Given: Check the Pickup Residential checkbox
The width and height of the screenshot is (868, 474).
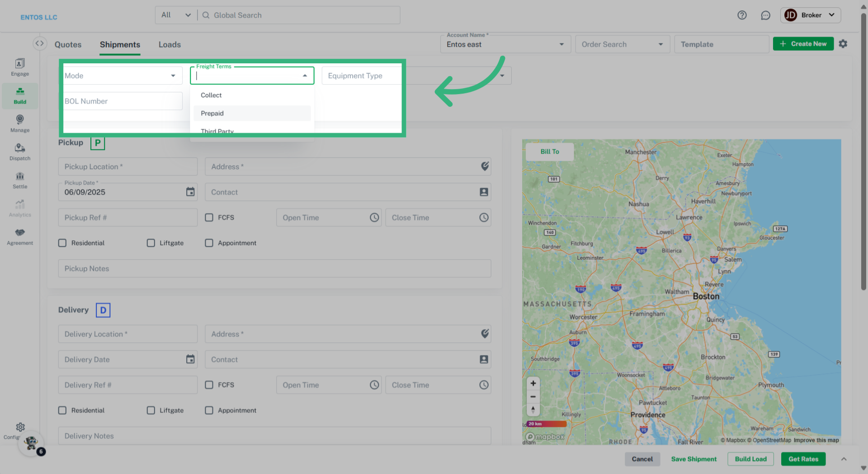Looking at the screenshot, I should [62, 243].
